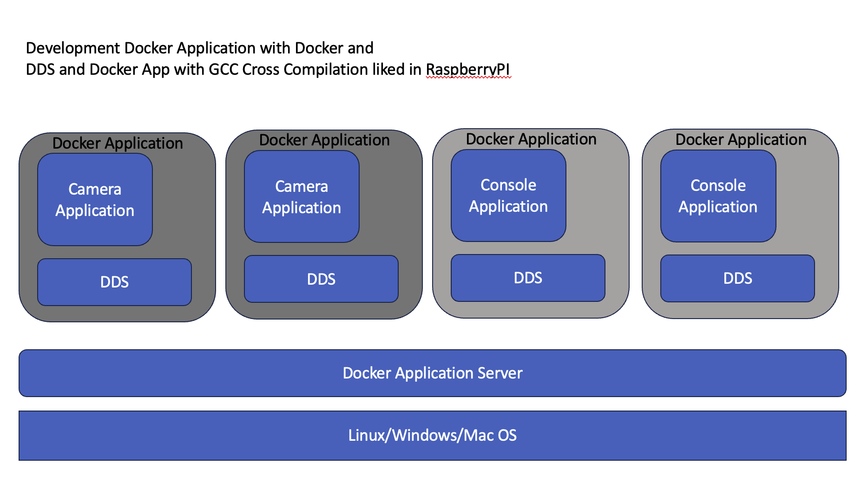Select the Linux/Windows/Mac OS bar

[x=433, y=436]
